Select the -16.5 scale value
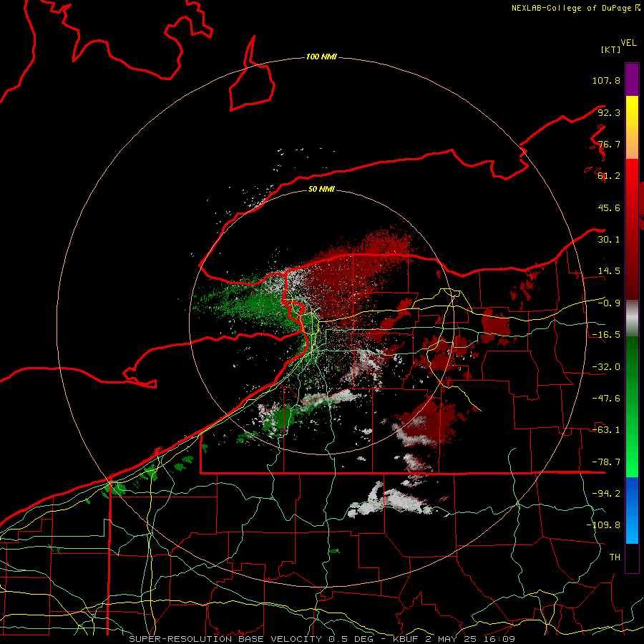This screenshot has height=644, width=644. [x=606, y=335]
